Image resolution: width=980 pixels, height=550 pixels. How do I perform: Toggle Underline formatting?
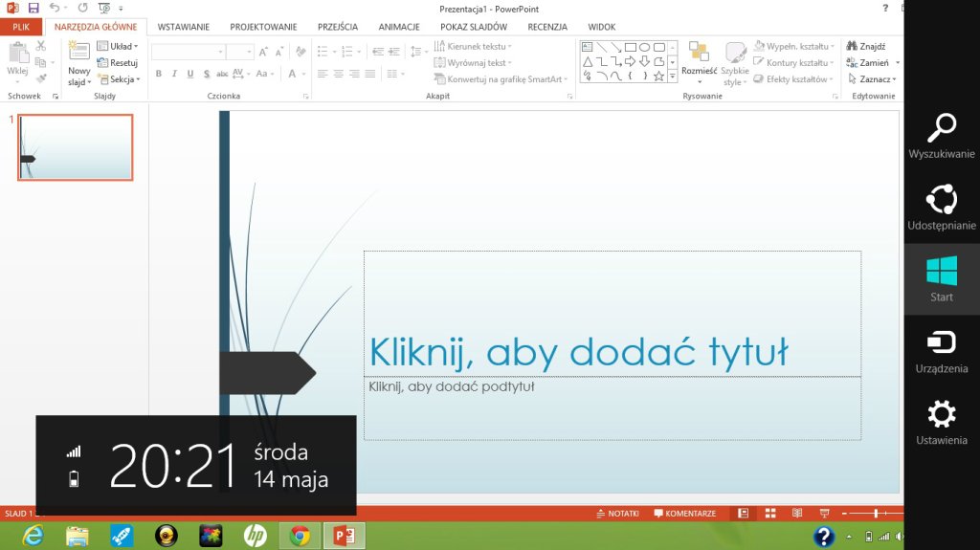[190, 74]
